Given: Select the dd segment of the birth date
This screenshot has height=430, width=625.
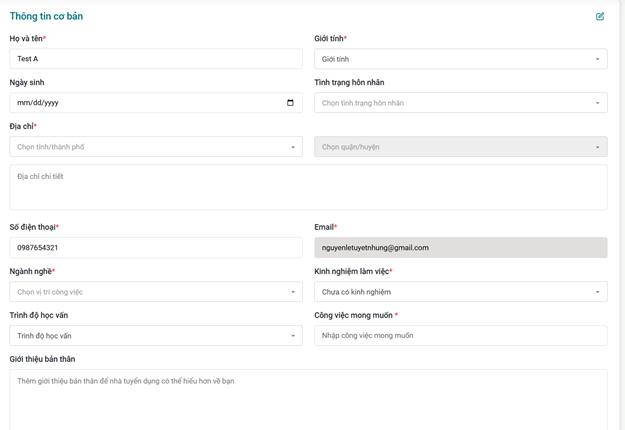Looking at the screenshot, I should [36, 103].
